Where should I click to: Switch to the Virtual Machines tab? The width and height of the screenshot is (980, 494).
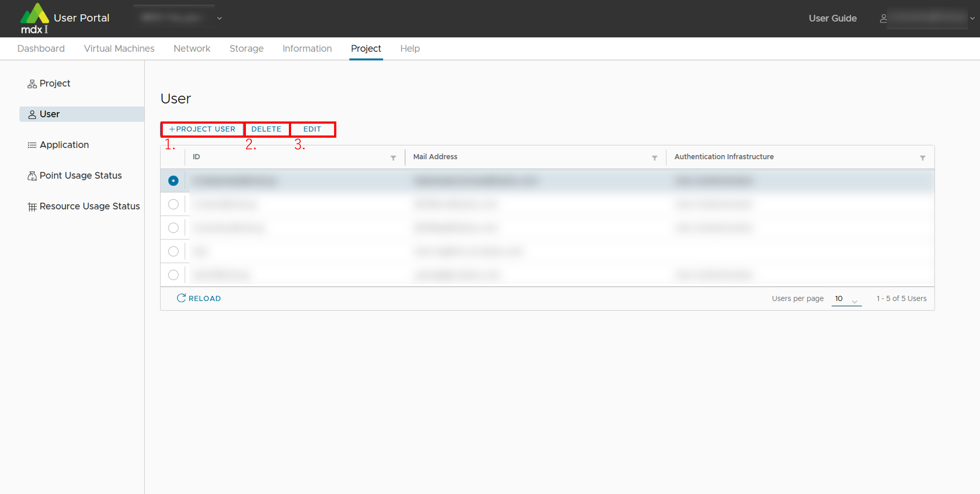(x=119, y=48)
